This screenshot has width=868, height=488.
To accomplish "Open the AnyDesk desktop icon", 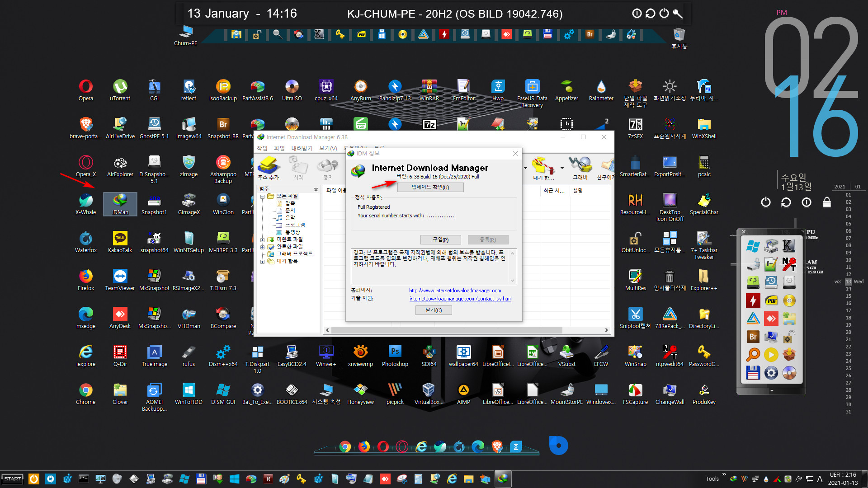I will pyautogui.click(x=120, y=318).
